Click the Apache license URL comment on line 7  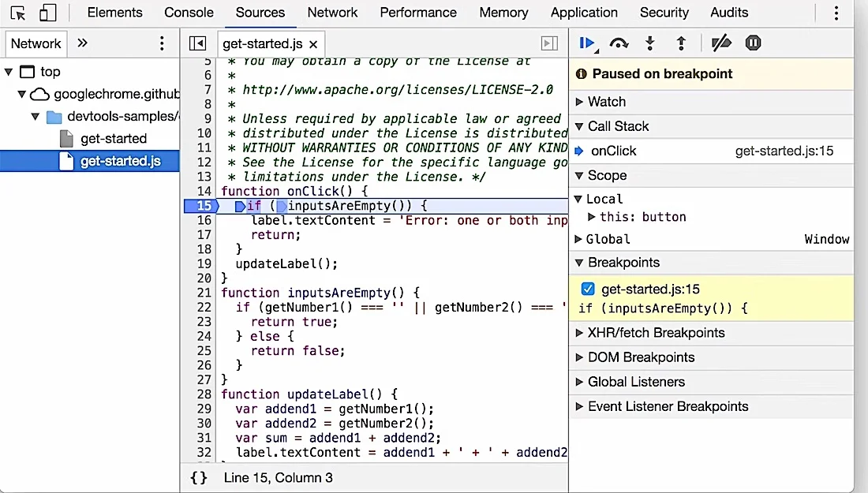tap(398, 90)
